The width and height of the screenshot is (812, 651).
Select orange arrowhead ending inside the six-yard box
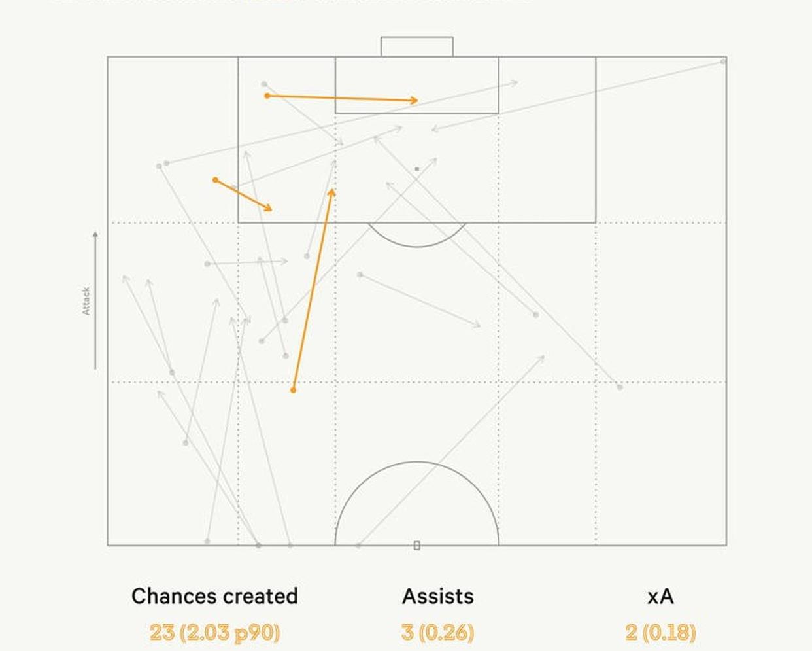414,100
